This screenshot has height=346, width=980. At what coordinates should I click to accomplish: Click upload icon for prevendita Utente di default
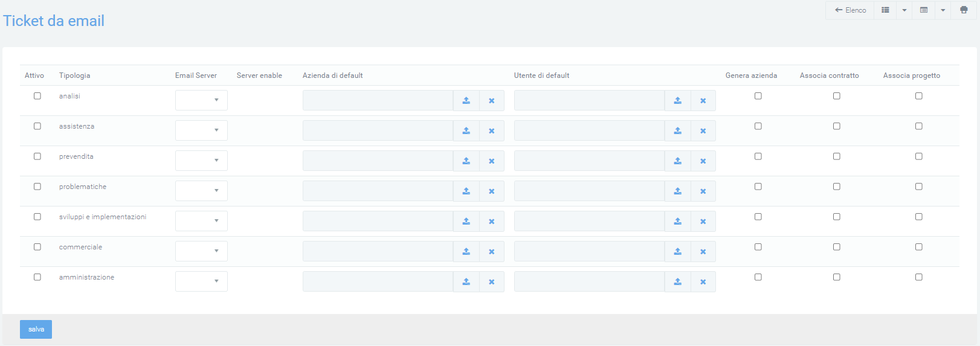coord(678,161)
